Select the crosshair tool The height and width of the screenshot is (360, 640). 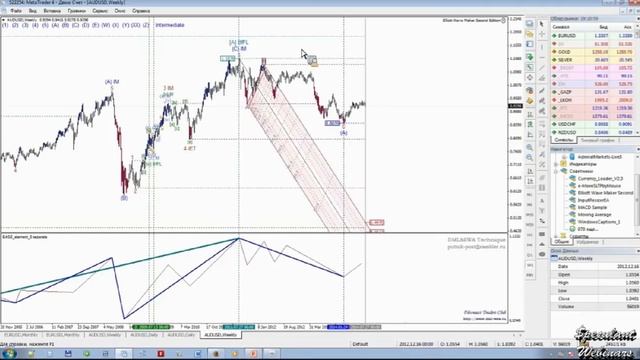coord(542,35)
